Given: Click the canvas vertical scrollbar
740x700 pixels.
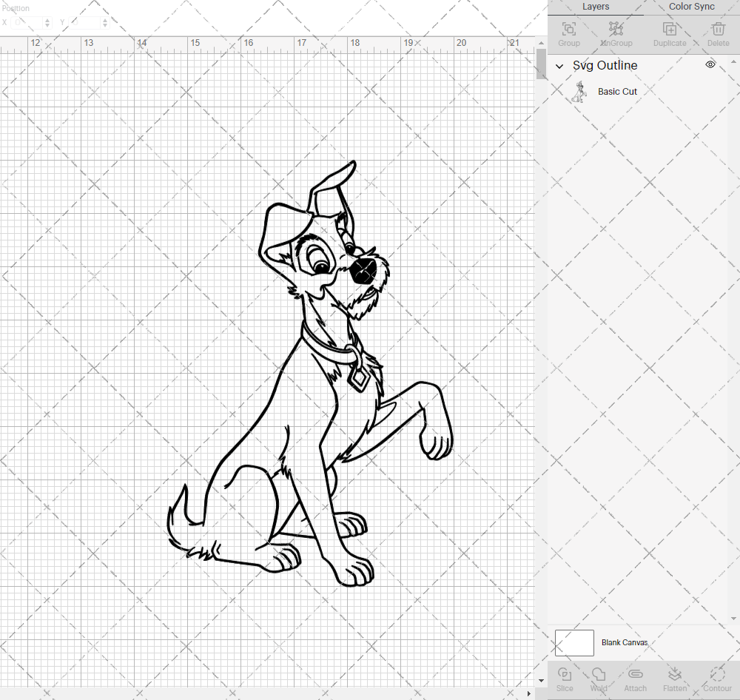Looking at the screenshot, I should pyautogui.click(x=539, y=64).
